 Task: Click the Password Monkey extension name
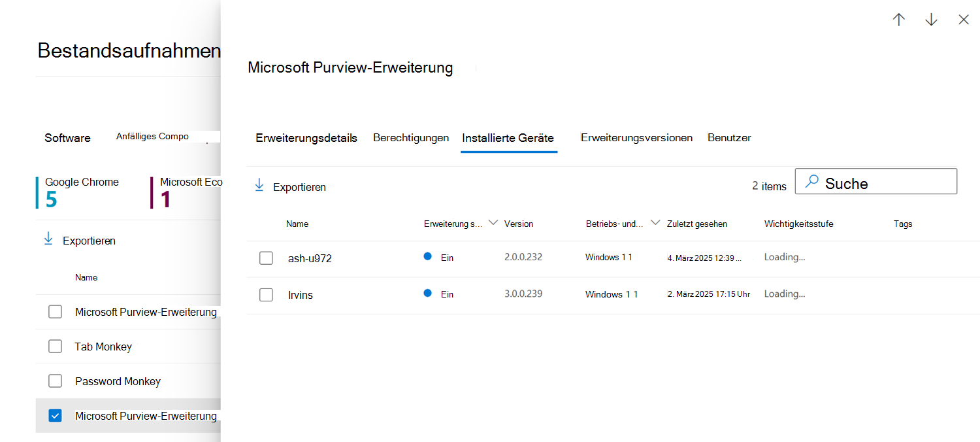(118, 381)
